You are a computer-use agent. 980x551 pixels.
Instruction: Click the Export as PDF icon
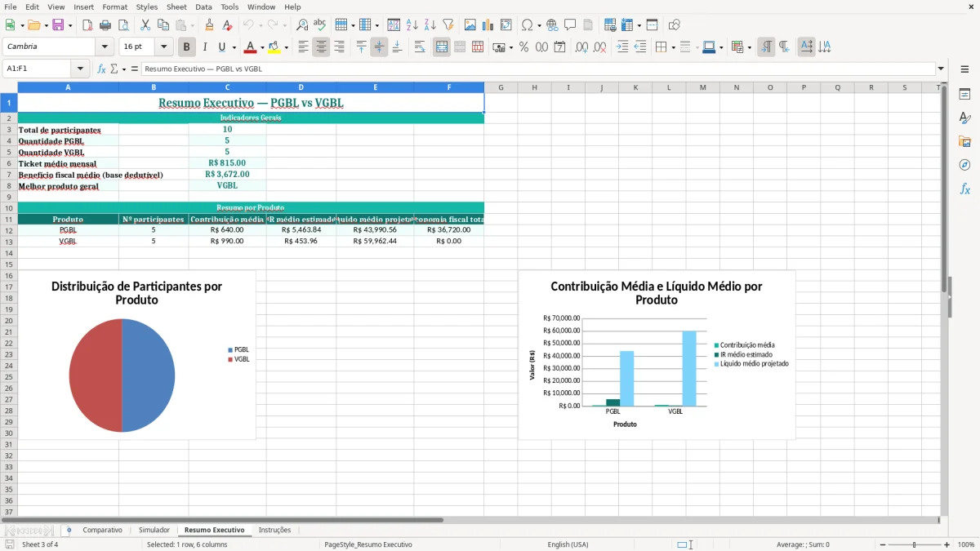point(87,25)
